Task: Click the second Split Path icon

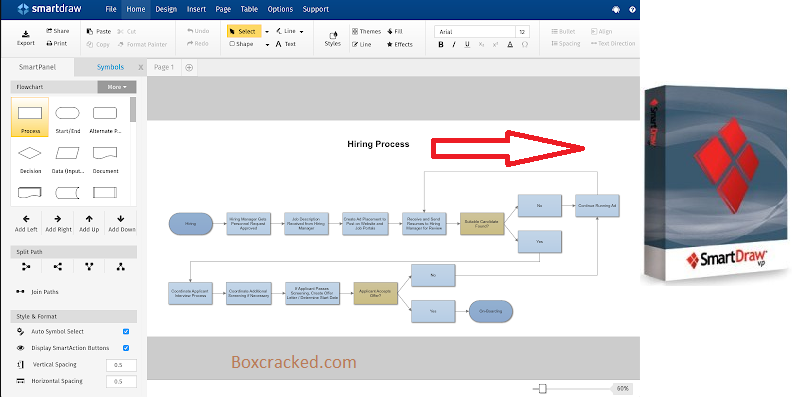Action: [x=58, y=267]
